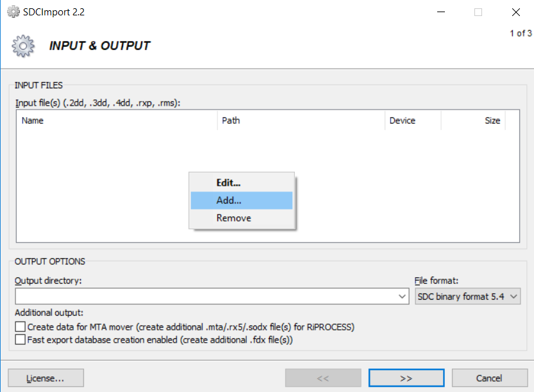The image size is (534, 392).
Task: Sort input files by Path column header
Action: pyautogui.click(x=301, y=120)
